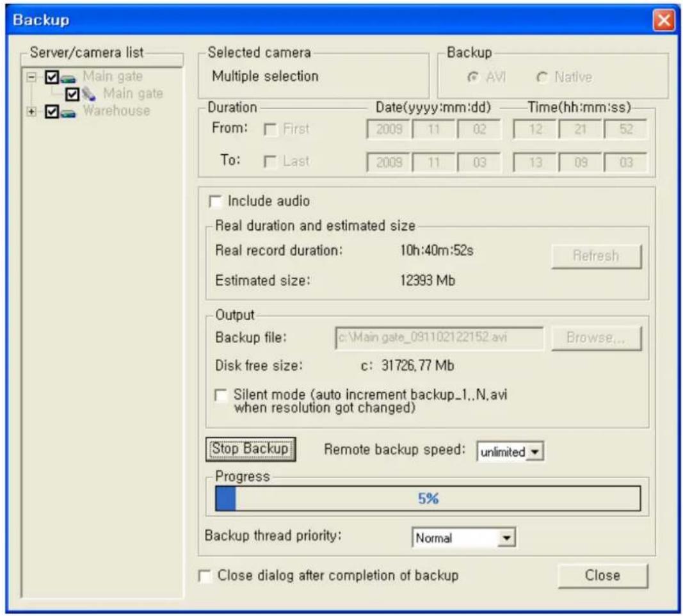Click the Warehouse server icon
Image resolution: width=683 pixels, height=616 pixels.
pos(68,113)
